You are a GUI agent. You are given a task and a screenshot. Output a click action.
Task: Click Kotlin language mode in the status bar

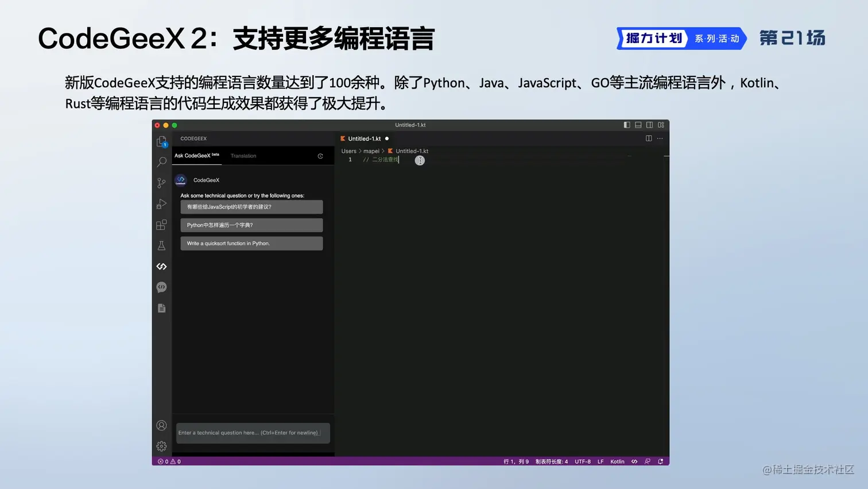617,461
